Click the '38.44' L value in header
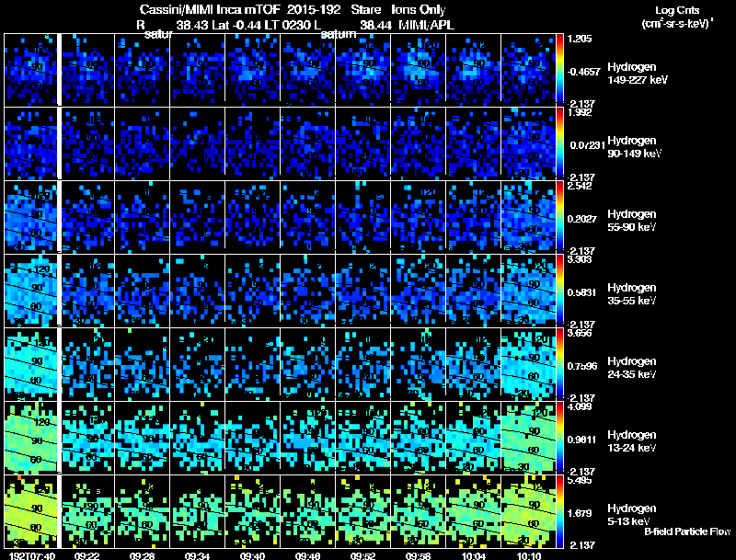Image resolution: width=736 pixels, height=560 pixels. [375, 25]
